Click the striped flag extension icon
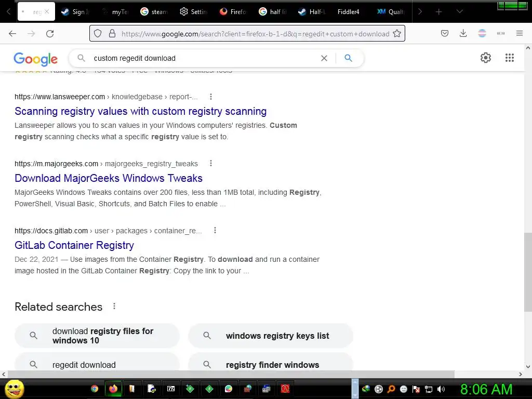Image resolution: width=532 pixels, height=399 pixels. pyautogui.click(x=482, y=33)
